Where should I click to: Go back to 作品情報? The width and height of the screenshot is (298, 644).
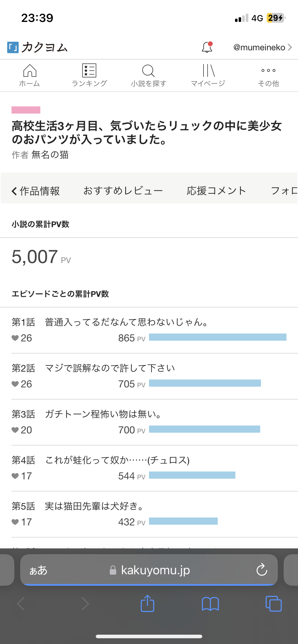point(36,191)
